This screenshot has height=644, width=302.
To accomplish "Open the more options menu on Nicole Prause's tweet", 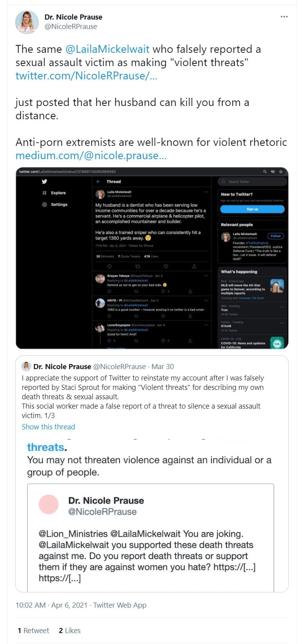I will click(x=284, y=17).
